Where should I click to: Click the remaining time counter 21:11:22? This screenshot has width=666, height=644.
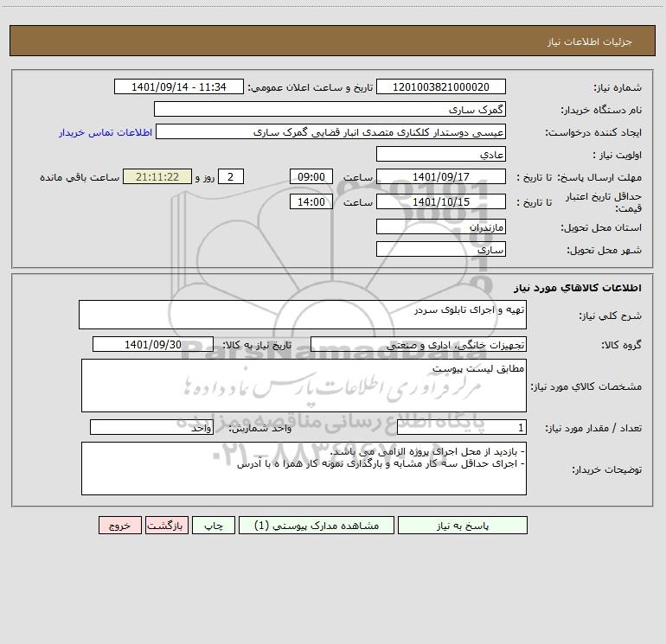(x=157, y=177)
